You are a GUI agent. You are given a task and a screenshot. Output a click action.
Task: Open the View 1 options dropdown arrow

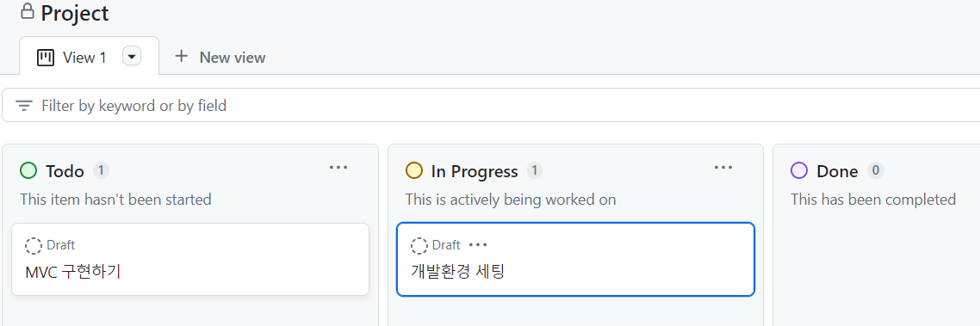click(131, 57)
